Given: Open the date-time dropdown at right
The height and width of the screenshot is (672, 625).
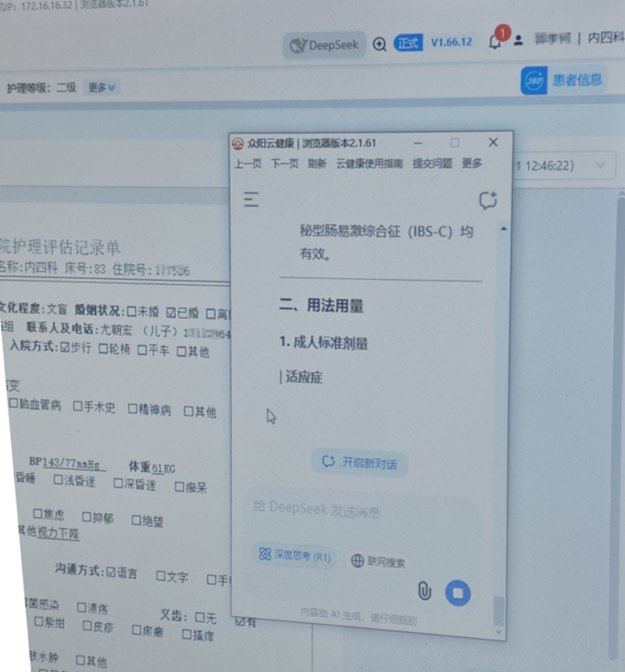Looking at the screenshot, I should point(600,166).
